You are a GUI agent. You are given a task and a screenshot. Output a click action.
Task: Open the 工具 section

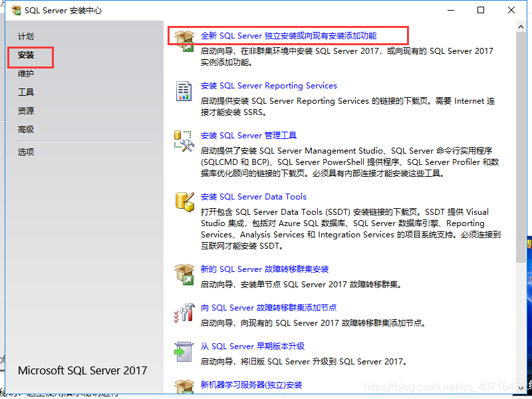(27, 92)
